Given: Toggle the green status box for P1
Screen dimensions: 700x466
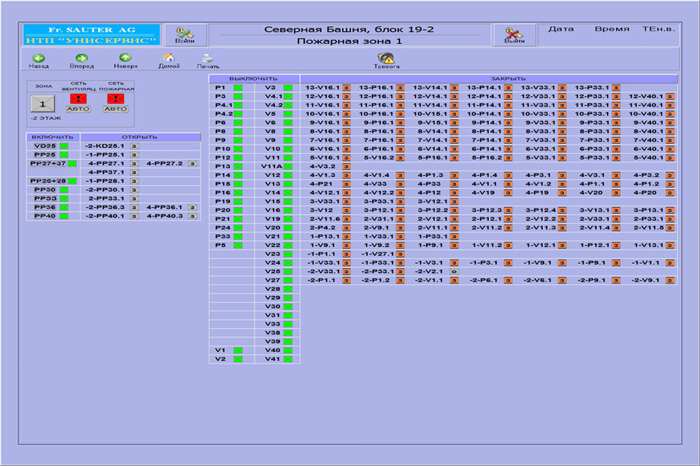Looking at the screenshot, I should pyautogui.click(x=238, y=88).
